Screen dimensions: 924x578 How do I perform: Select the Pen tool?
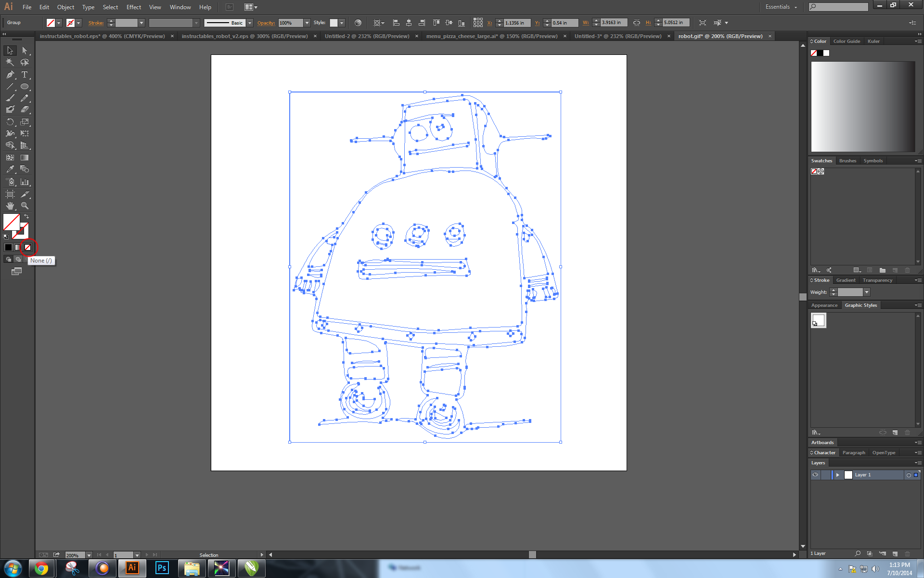click(x=10, y=75)
